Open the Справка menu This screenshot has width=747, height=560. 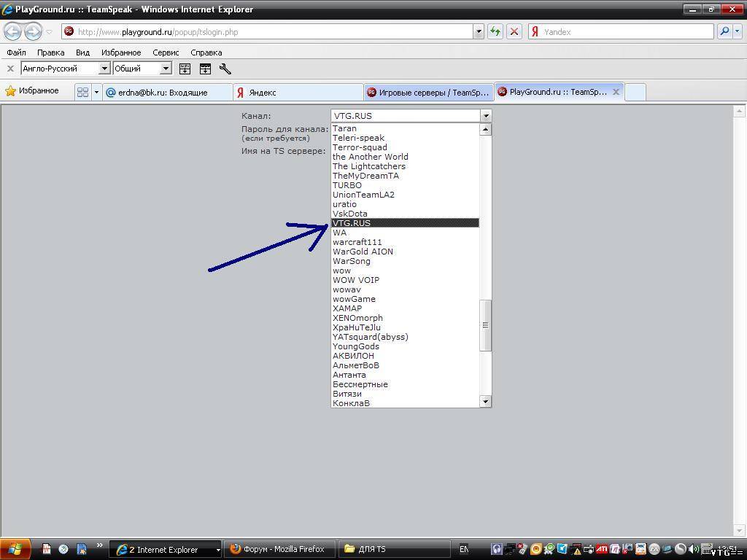tap(206, 52)
